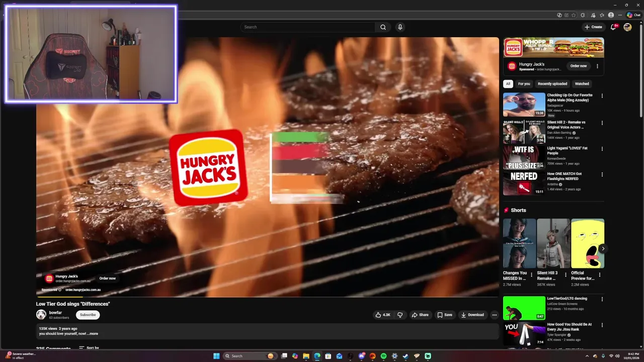644x362 pixels.
Task: Click the Create video button
Action: click(593, 27)
